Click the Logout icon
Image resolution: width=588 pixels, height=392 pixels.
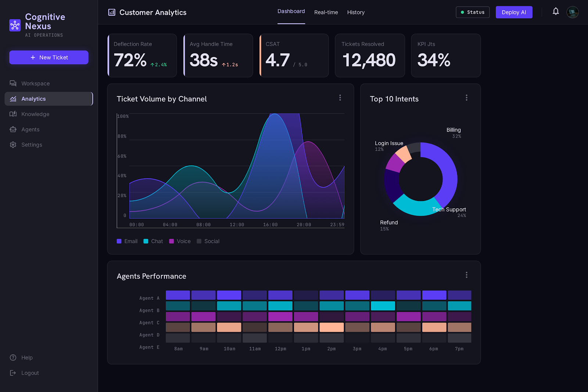[13, 373]
